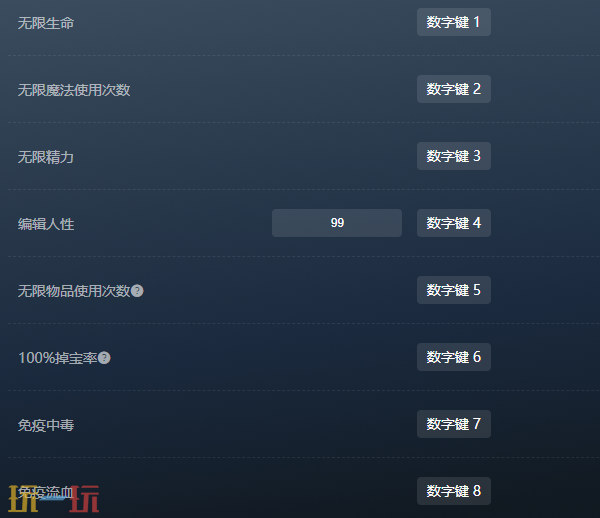
Task: Enable the 100%掉宝率 option label
Action: pos(58,358)
